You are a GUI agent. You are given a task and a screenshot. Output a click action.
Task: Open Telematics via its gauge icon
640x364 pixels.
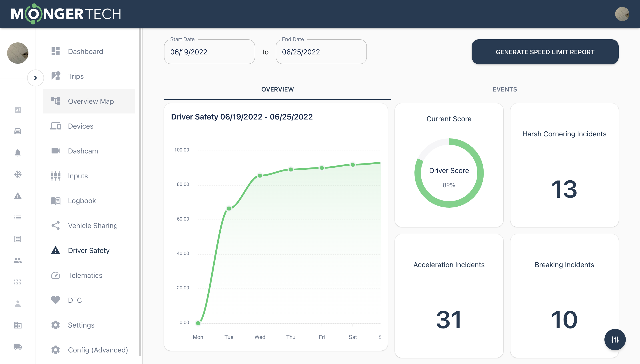click(55, 275)
